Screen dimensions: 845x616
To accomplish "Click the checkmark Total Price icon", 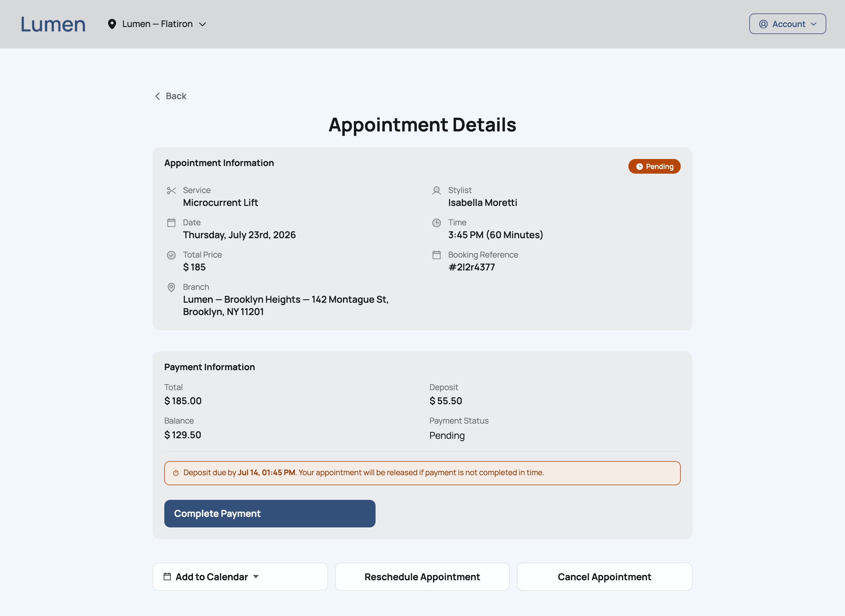I will pos(171,255).
